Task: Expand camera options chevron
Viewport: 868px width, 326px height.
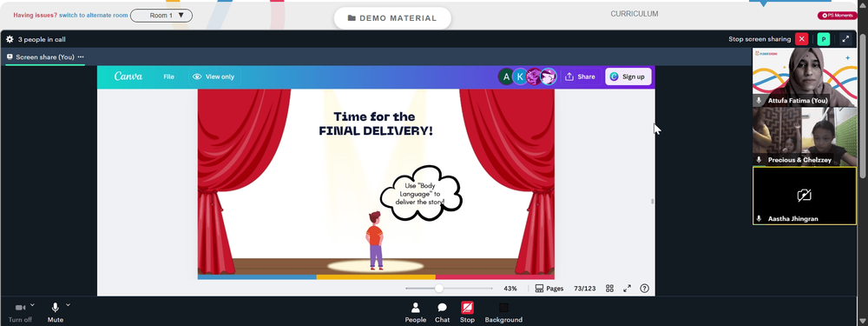Action: [x=32, y=304]
